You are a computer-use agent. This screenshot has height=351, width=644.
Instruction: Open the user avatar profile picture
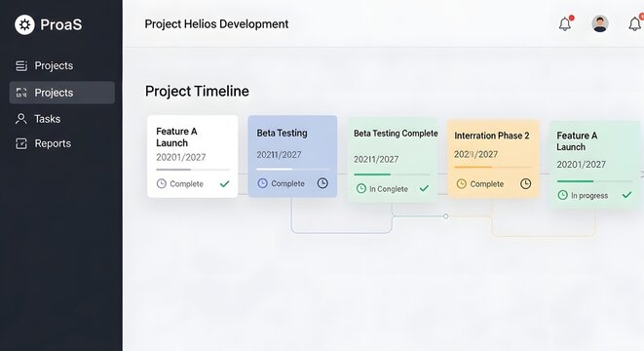[600, 23]
